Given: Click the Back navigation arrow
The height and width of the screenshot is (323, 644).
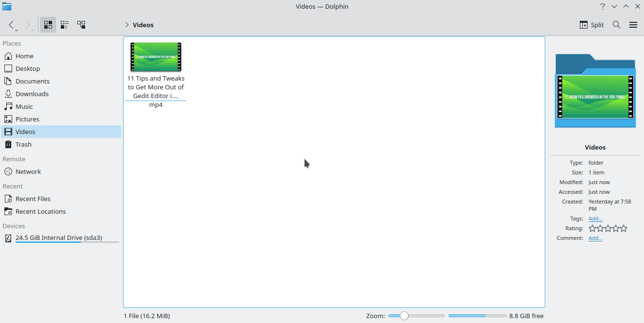Looking at the screenshot, I should pos(12,24).
